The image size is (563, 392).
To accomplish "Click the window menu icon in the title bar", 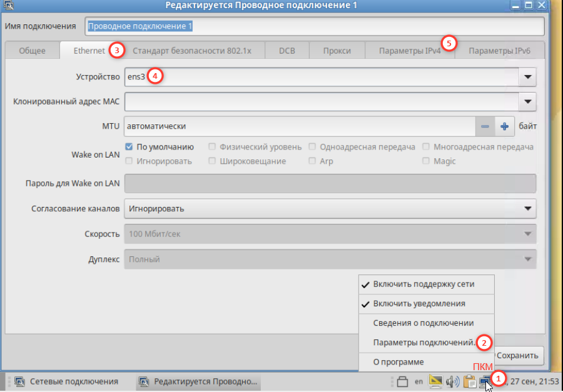I will [8, 5].
